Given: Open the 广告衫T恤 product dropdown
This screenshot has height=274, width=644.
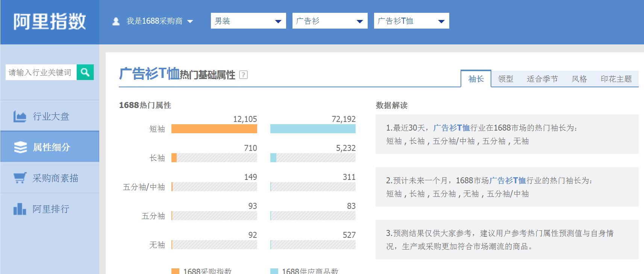Looking at the screenshot, I should pyautogui.click(x=412, y=21).
